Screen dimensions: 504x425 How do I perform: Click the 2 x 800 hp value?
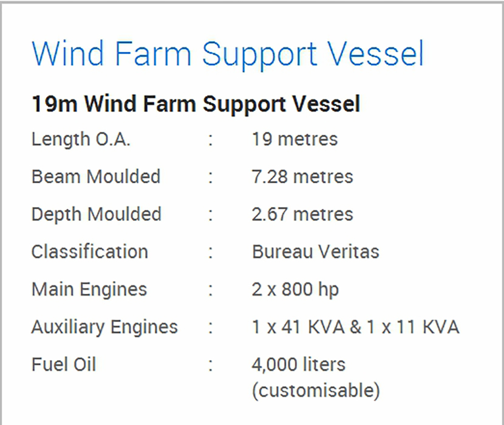coord(295,289)
